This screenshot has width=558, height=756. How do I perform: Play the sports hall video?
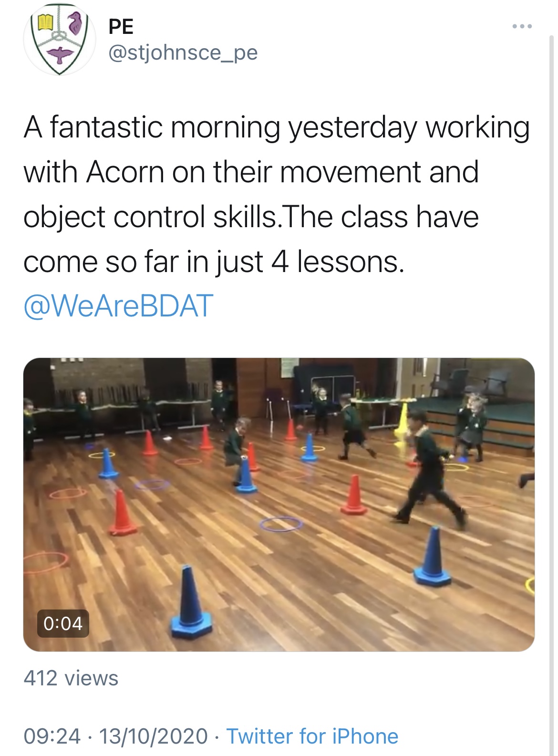(x=279, y=504)
